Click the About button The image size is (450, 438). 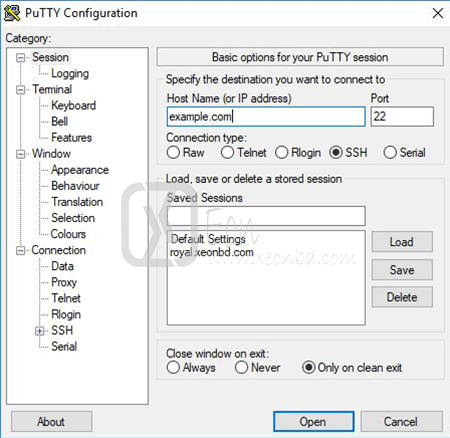pyautogui.click(x=51, y=422)
